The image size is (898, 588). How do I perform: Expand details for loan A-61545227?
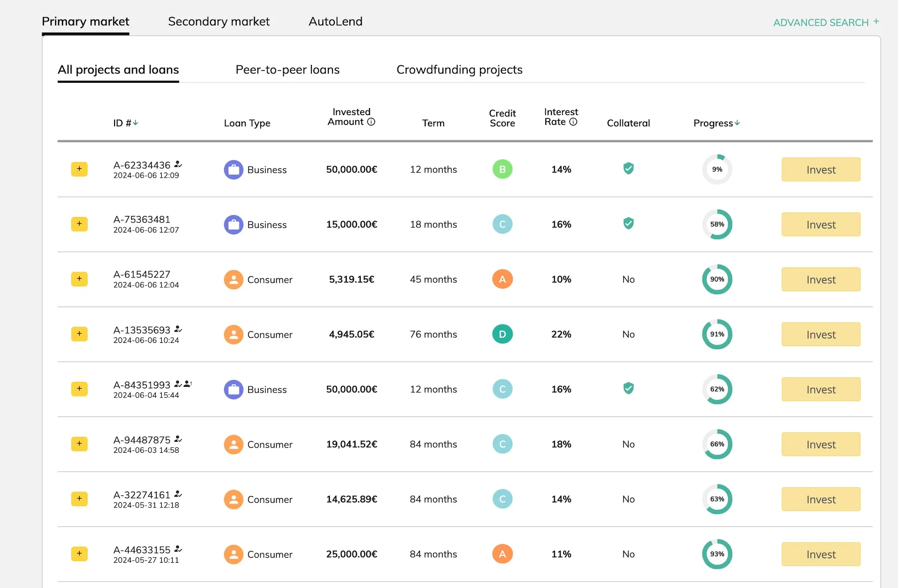(79, 279)
